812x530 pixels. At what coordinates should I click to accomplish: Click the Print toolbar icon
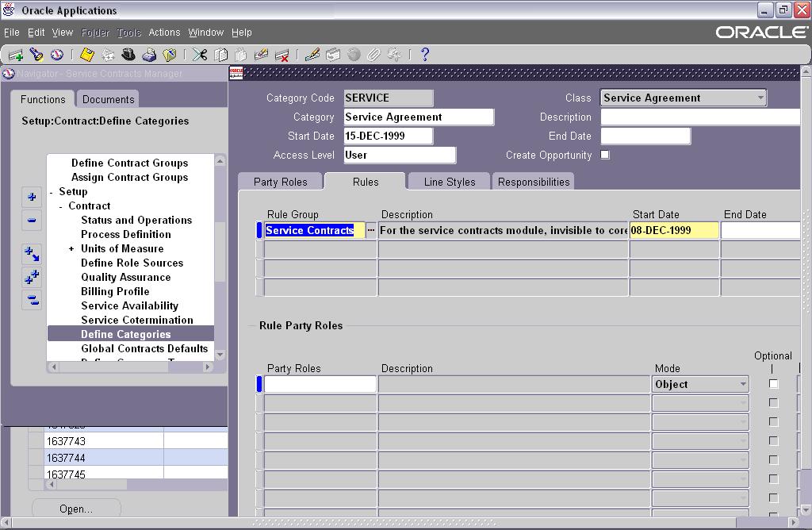(x=147, y=55)
